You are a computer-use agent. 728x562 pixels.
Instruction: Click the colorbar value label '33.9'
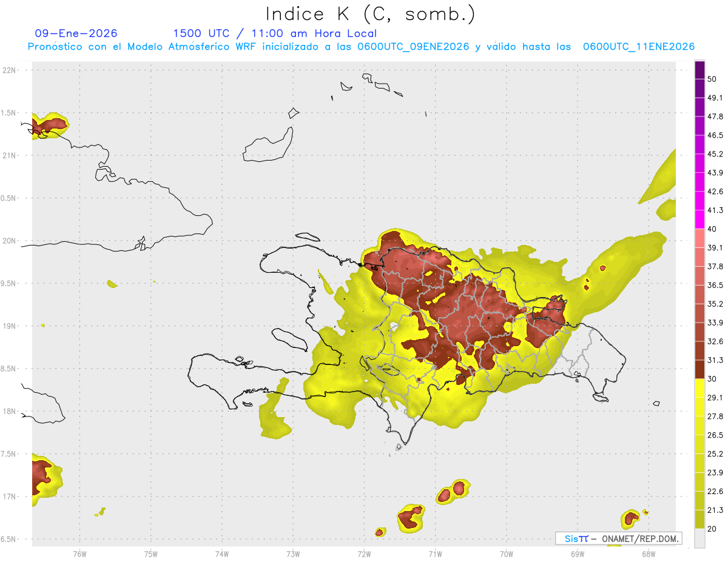(x=715, y=323)
